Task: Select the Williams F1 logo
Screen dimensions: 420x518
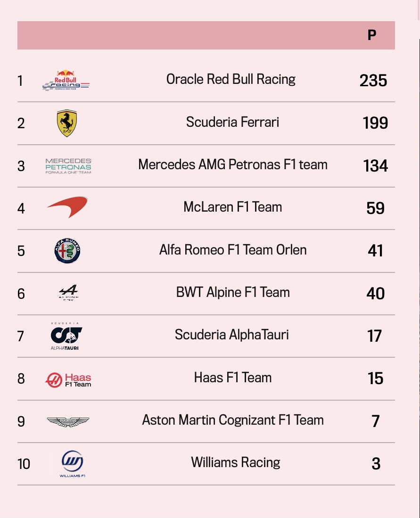Action: coord(73,463)
